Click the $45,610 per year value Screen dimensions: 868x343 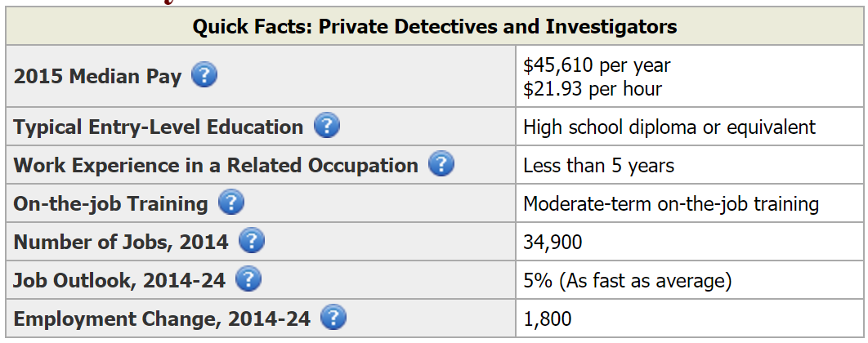[597, 65]
